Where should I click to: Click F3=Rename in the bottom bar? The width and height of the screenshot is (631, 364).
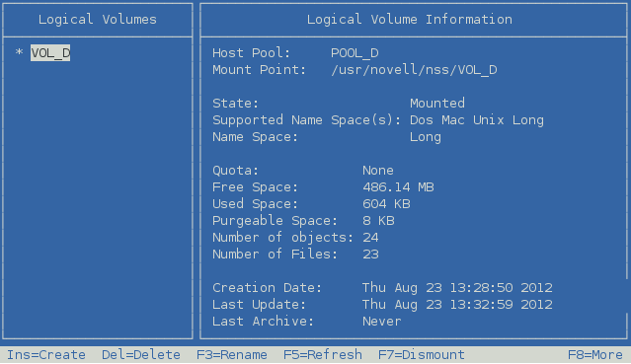tap(232, 355)
